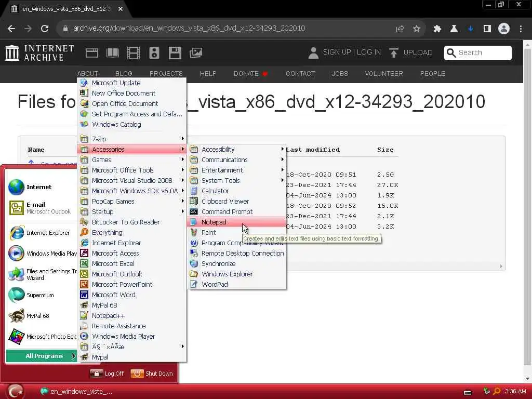
Task: Click the Internet Archive search field
Action: (x=478, y=53)
